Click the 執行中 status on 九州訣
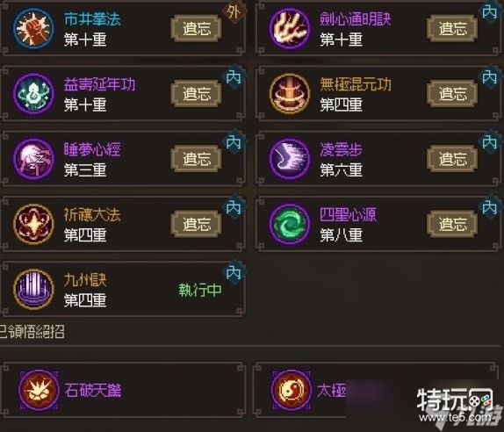Screen dimensions: 504x432 click(x=200, y=290)
